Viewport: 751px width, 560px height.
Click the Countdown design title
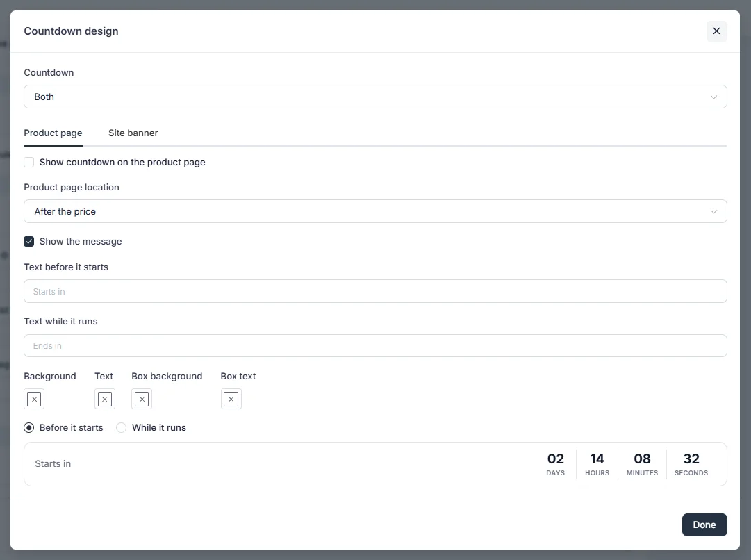pyautogui.click(x=71, y=31)
